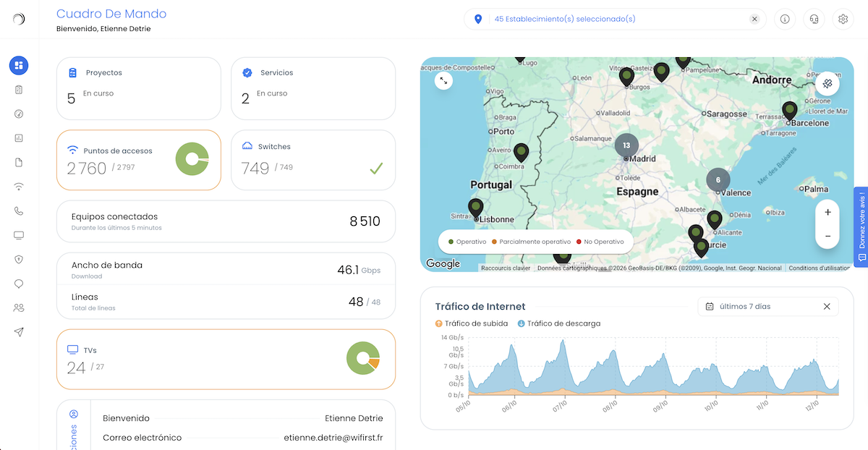Open the Proyectos card
Image resolution: width=868 pixels, height=450 pixels.
point(139,88)
